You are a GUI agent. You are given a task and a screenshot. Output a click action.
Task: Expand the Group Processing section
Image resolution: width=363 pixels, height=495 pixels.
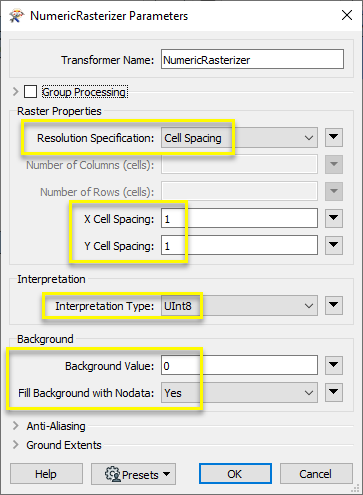click(x=15, y=91)
